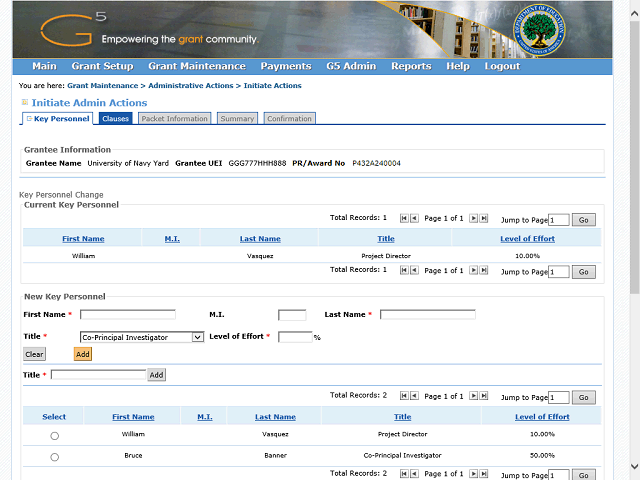Click Go button below Current Key Personnel table

pyautogui.click(x=584, y=272)
